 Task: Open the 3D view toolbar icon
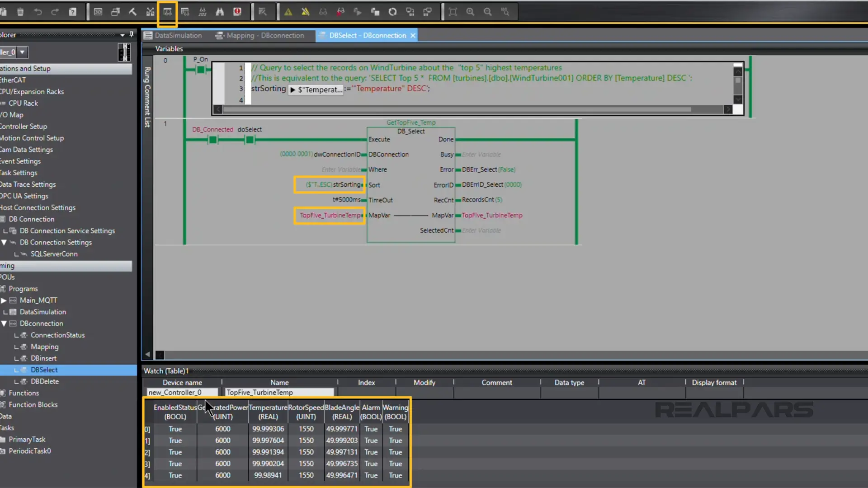click(98, 12)
